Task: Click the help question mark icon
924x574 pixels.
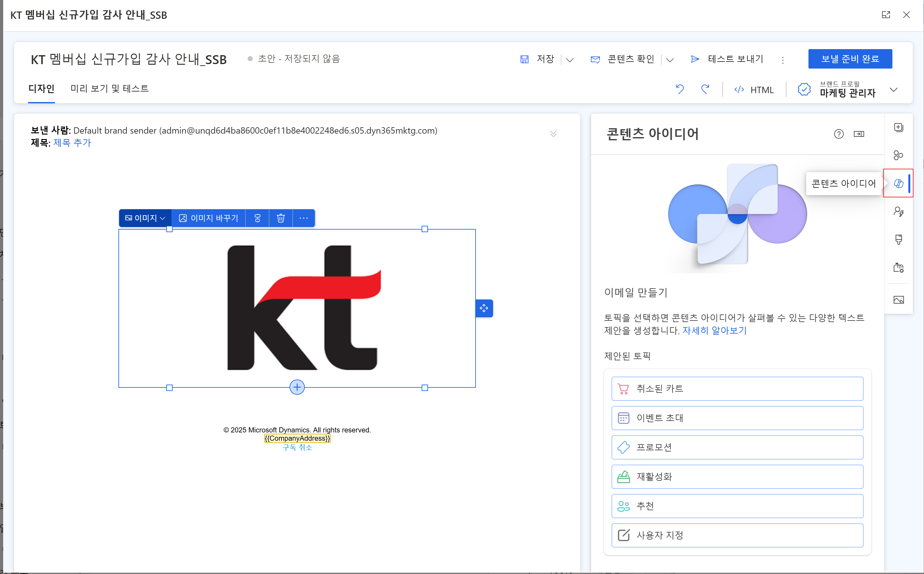Action: pyautogui.click(x=839, y=134)
